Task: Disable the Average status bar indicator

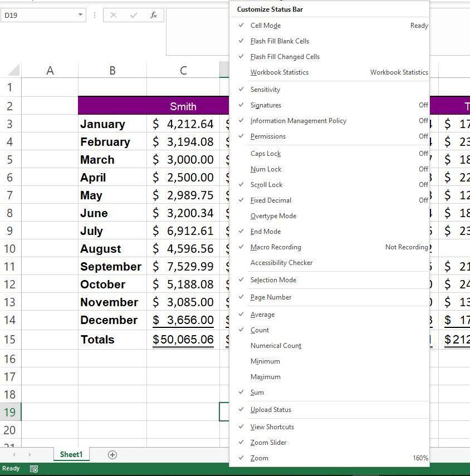Action: (262, 314)
